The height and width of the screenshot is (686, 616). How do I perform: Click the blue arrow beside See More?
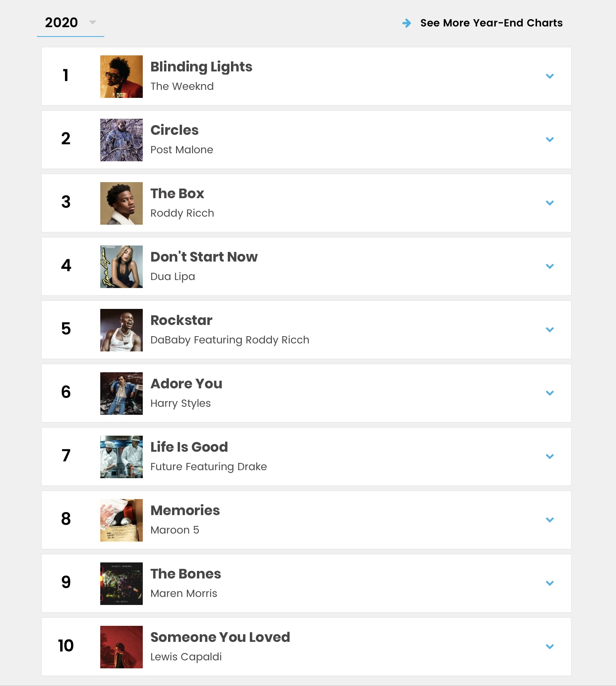407,23
